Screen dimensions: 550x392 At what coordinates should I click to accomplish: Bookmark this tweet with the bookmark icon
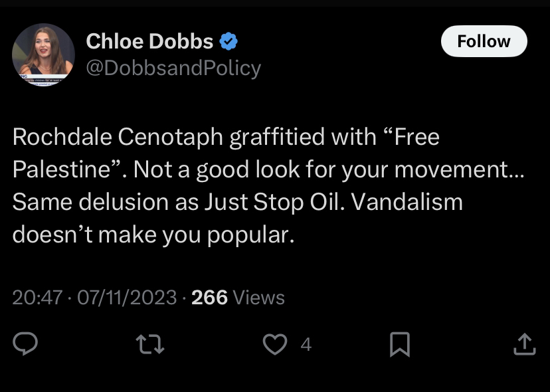pos(400,344)
